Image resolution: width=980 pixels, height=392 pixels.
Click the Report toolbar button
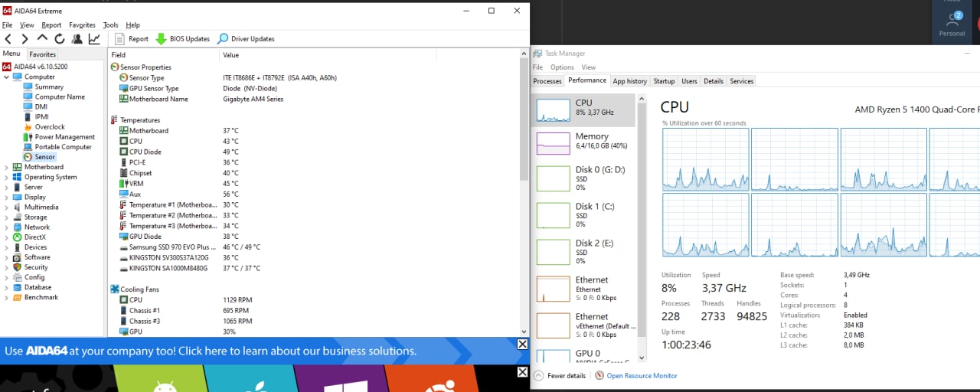coord(132,38)
